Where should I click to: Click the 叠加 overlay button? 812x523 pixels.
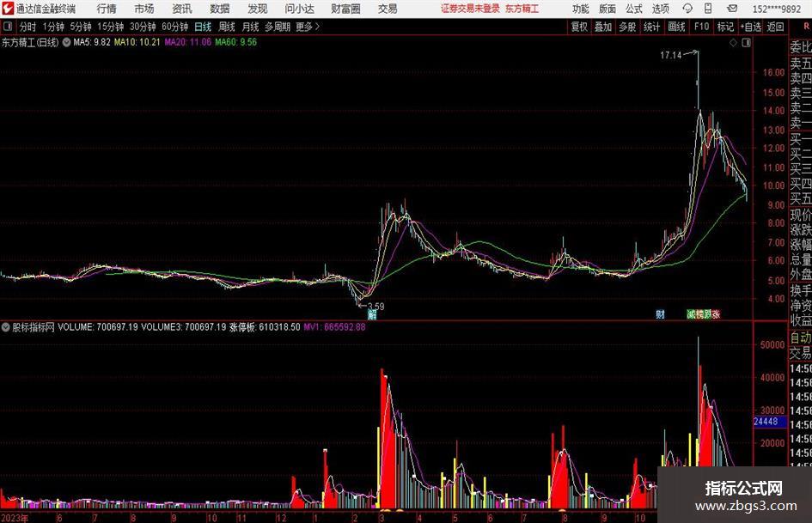tap(603, 27)
